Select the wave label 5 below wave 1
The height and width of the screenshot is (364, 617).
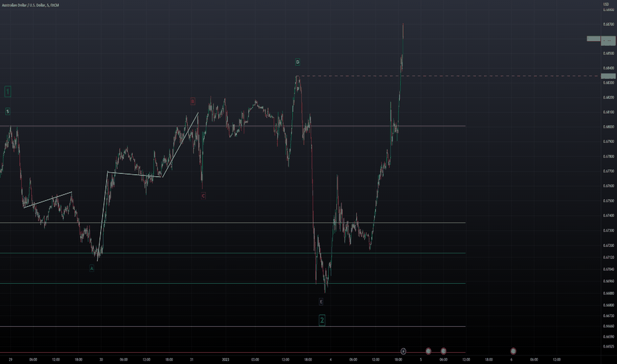pos(7,112)
